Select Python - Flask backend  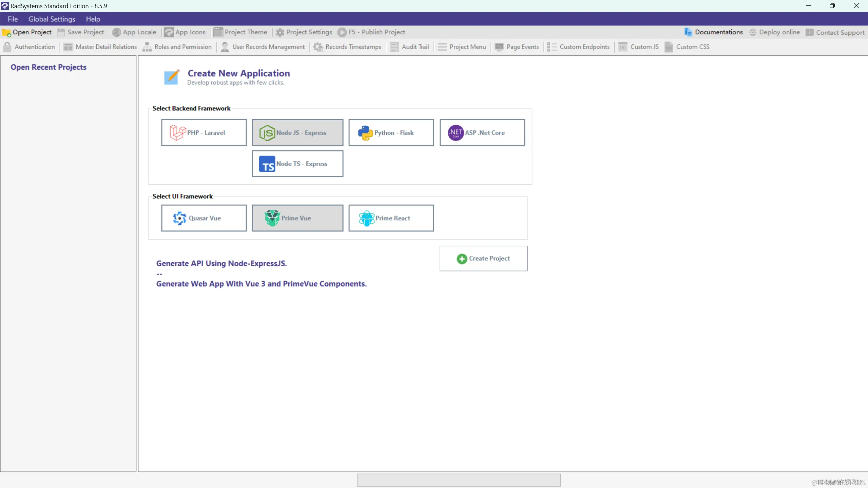391,133
